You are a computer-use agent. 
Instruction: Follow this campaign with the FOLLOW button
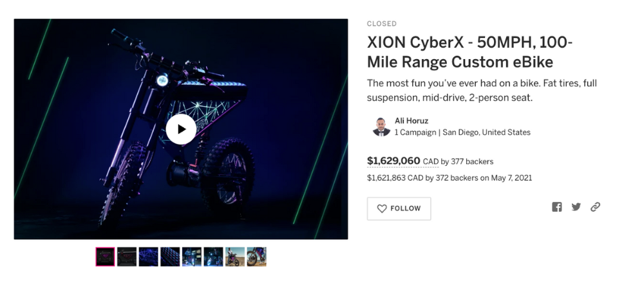399,208
